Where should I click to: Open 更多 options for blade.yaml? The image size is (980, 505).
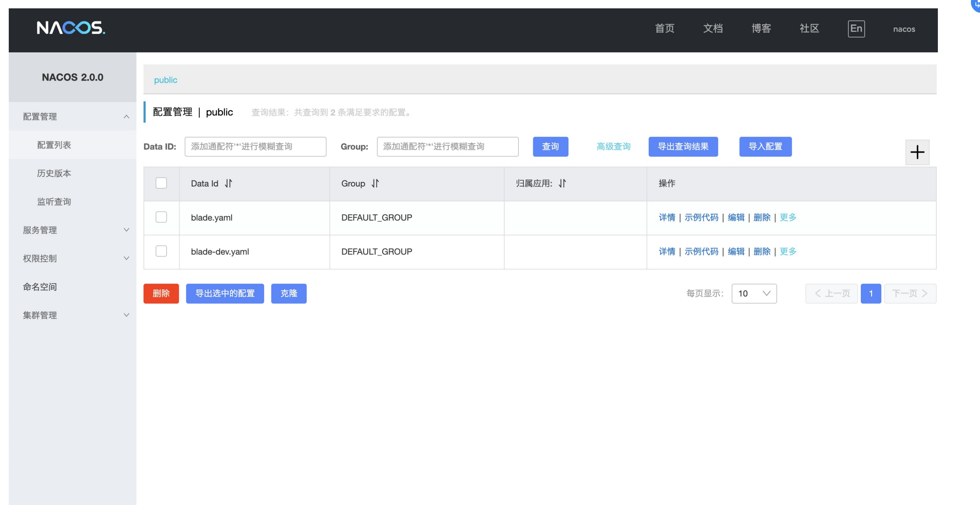(x=788, y=217)
